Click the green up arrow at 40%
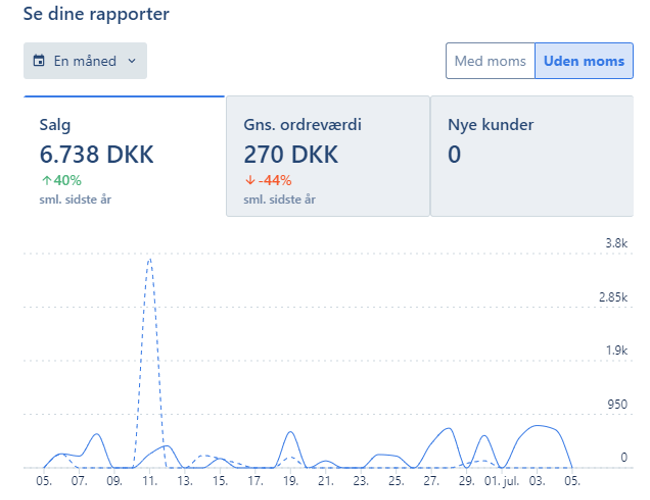 [x=45, y=181]
